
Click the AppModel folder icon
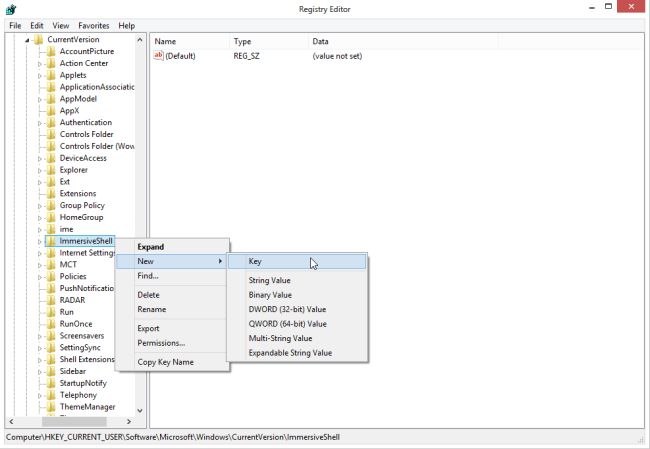[x=51, y=99]
